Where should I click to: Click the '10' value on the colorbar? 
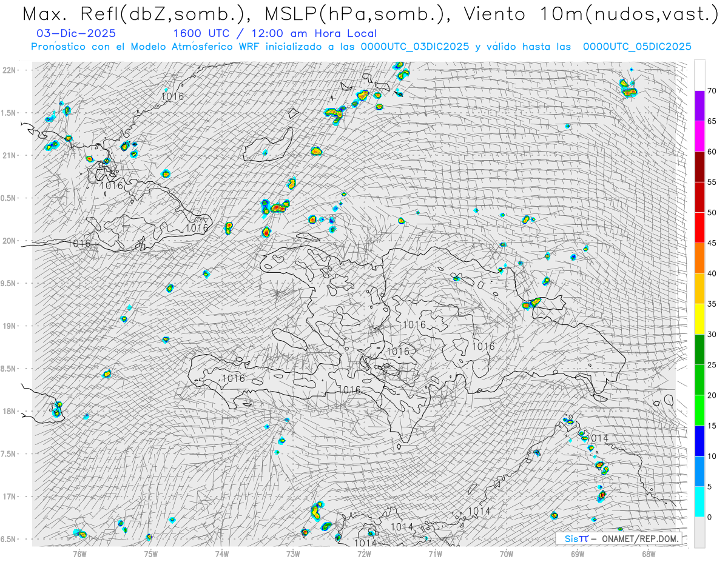[712, 456]
